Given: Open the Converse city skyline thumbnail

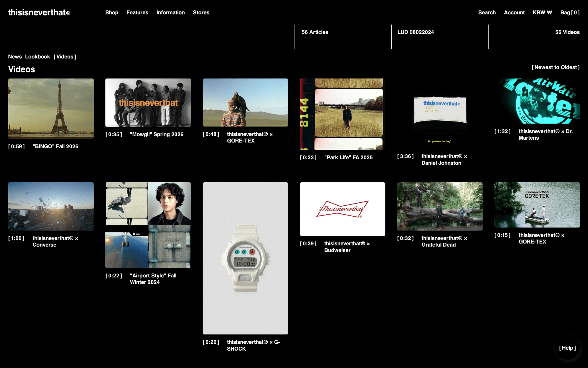Looking at the screenshot, I should coord(51,206).
